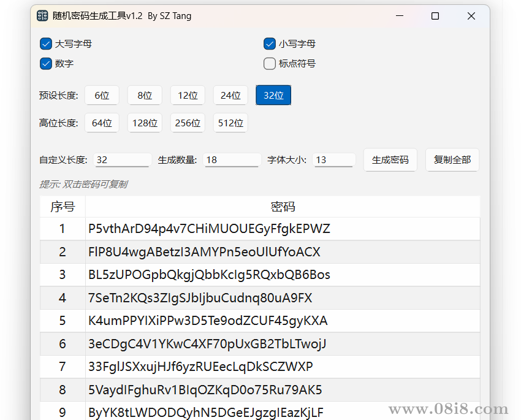Screen dimensions: 521x420
Task: Select the 128位 high length option
Action: click(x=145, y=123)
